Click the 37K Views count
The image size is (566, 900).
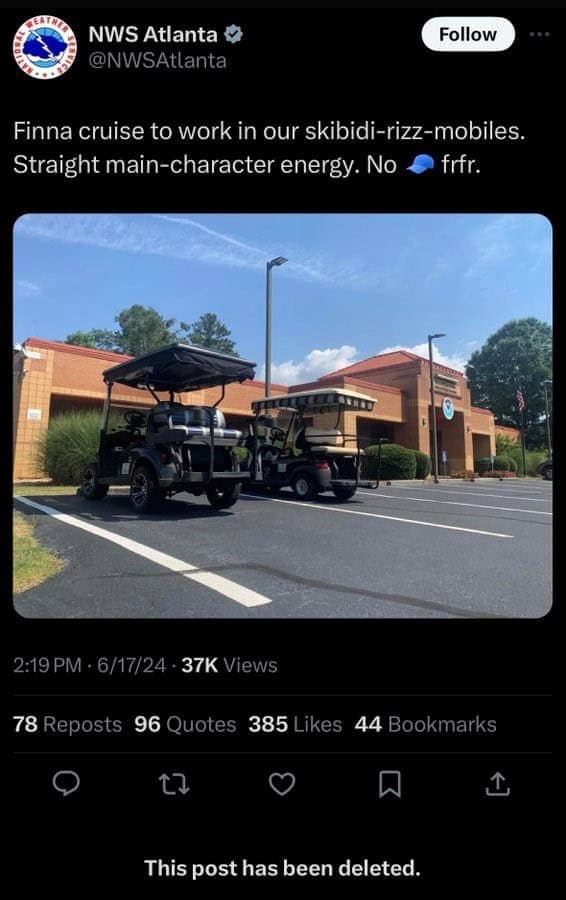[229, 665]
